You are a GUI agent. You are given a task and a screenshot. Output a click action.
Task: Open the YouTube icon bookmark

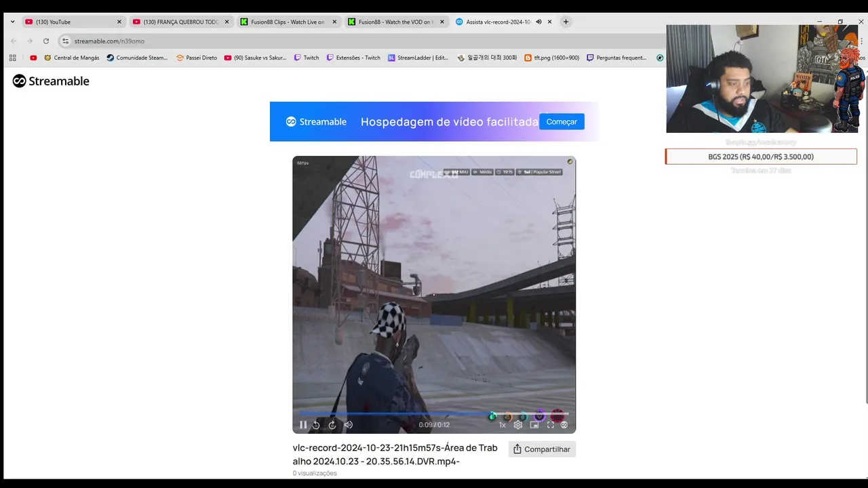[x=33, y=58]
